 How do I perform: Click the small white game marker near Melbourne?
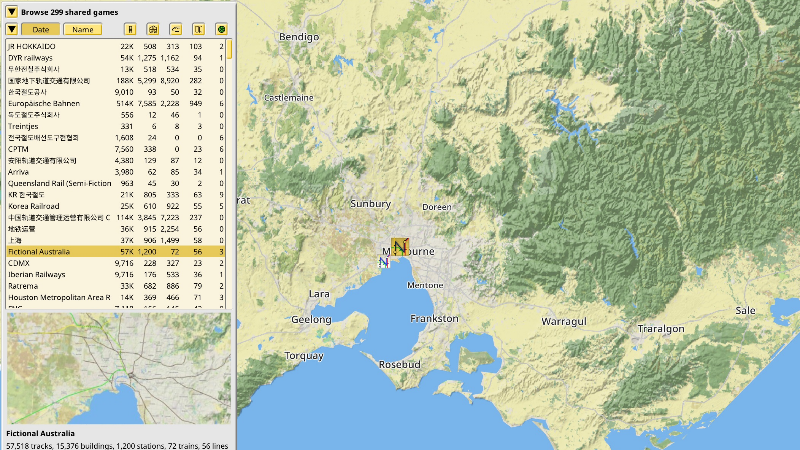(383, 261)
